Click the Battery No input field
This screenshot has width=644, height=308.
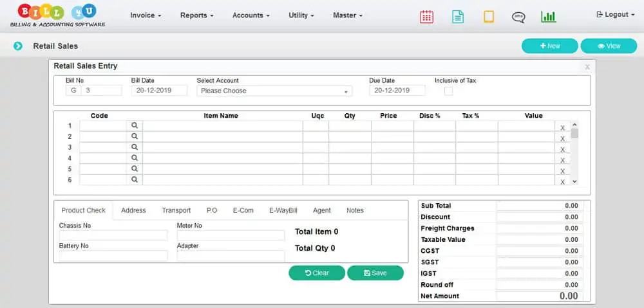click(x=113, y=255)
